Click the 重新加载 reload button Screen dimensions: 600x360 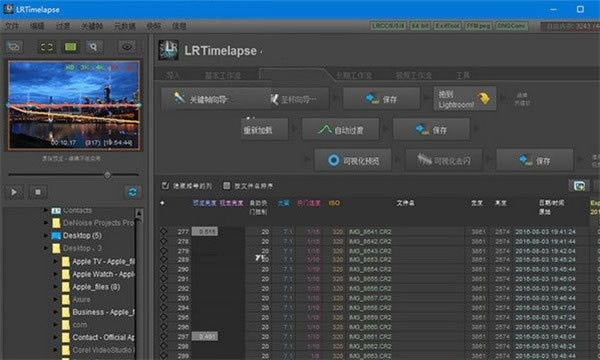click(x=264, y=130)
